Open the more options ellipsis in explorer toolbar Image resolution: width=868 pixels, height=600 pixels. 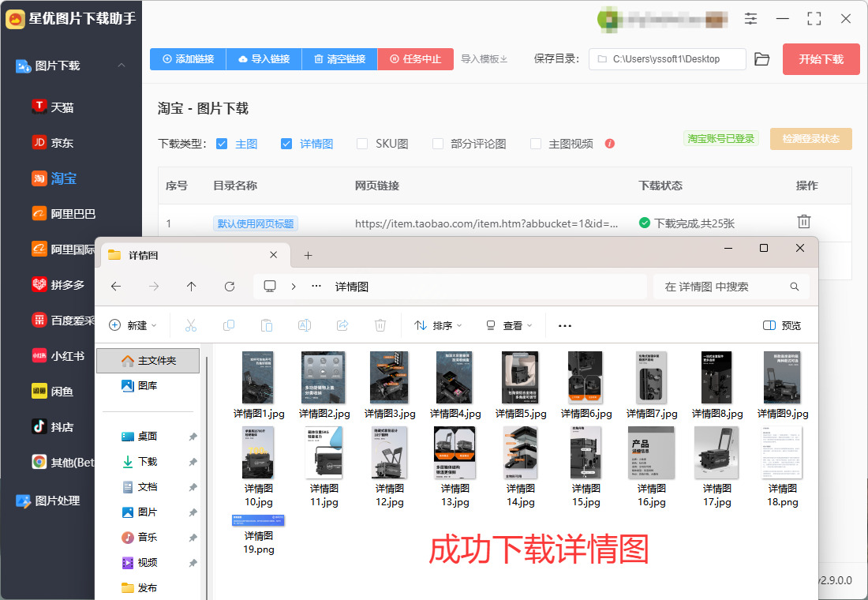point(565,326)
